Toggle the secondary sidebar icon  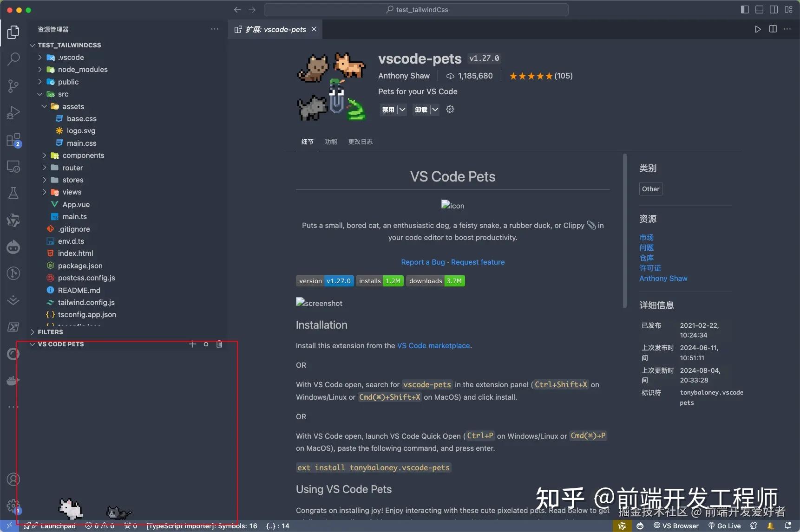tap(774, 9)
